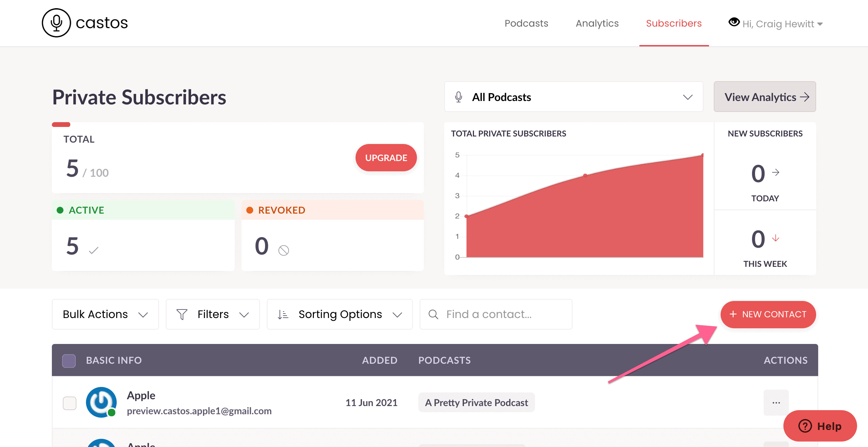Viewport: 868px width, 447px height.
Task: Click the eye icon beside Hi, Craig Hewitt
Action: click(x=734, y=22)
